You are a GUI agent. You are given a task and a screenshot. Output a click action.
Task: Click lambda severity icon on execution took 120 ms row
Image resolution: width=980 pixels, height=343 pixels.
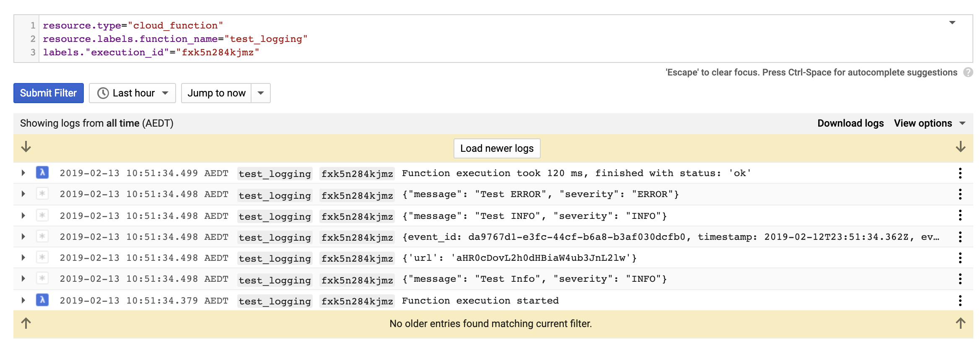tap(42, 173)
